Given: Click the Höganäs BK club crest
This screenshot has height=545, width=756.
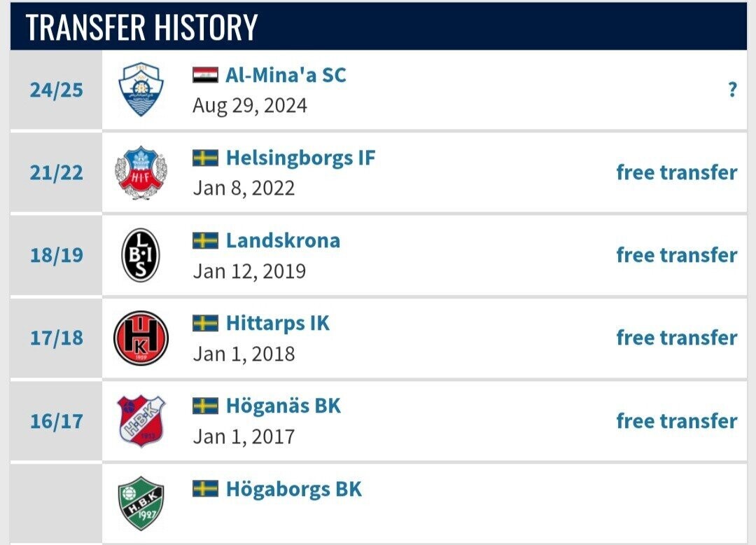Looking at the screenshot, I should point(141,420).
